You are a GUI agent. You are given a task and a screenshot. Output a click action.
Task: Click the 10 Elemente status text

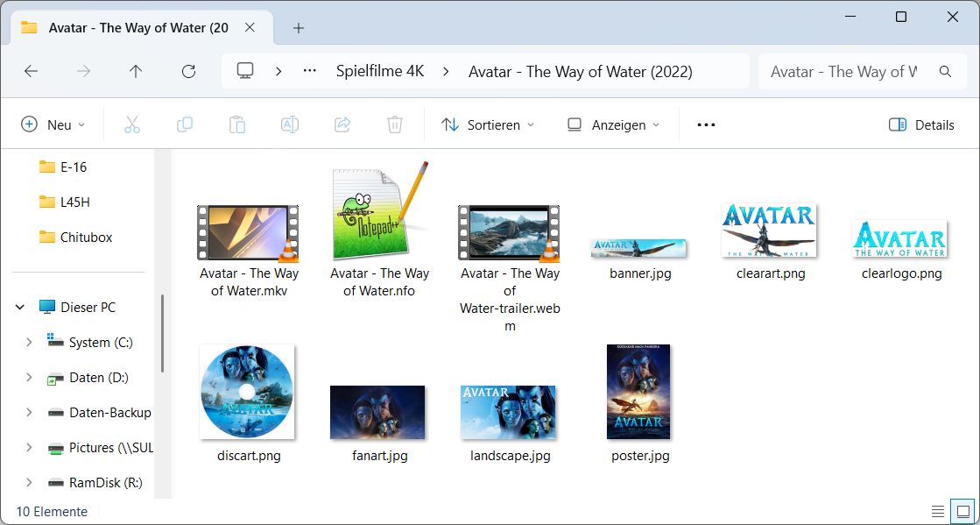52,511
